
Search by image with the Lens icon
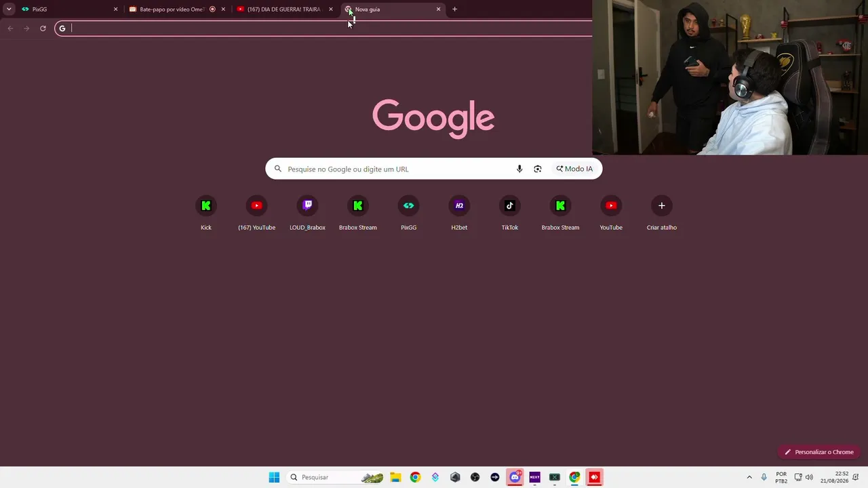(x=538, y=169)
